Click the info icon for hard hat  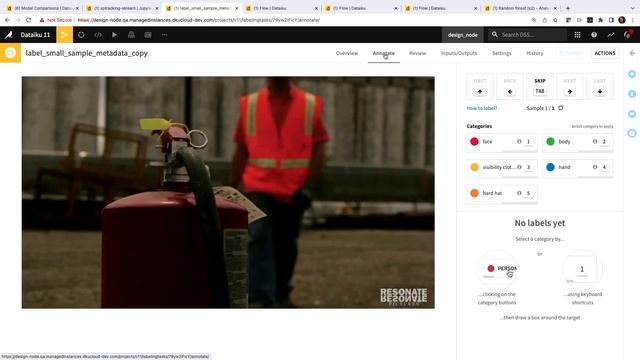click(x=519, y=193)
